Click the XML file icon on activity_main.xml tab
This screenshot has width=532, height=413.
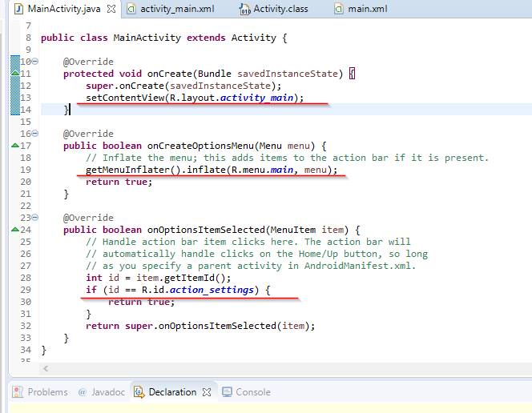[x=131, y=9]
